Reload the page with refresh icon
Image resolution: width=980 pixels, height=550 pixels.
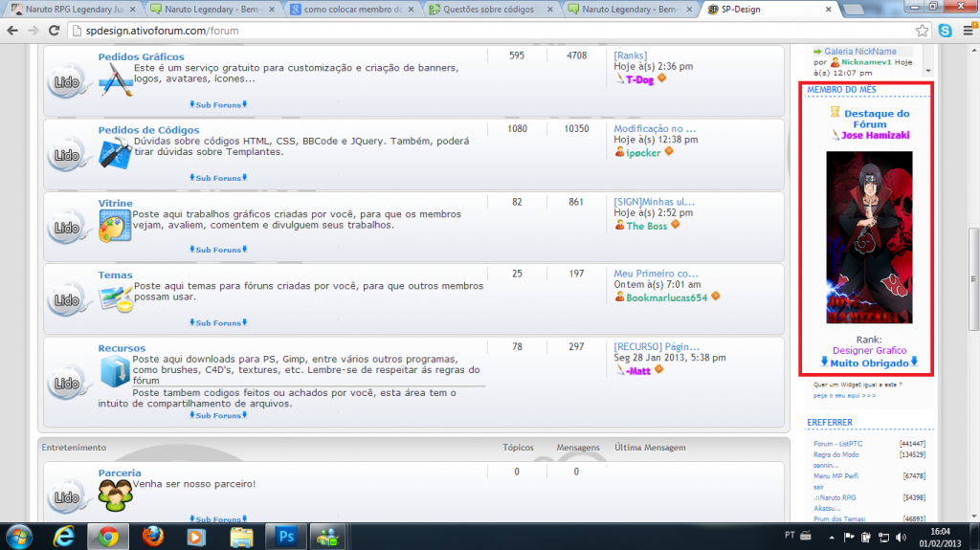tap(55, 31)
